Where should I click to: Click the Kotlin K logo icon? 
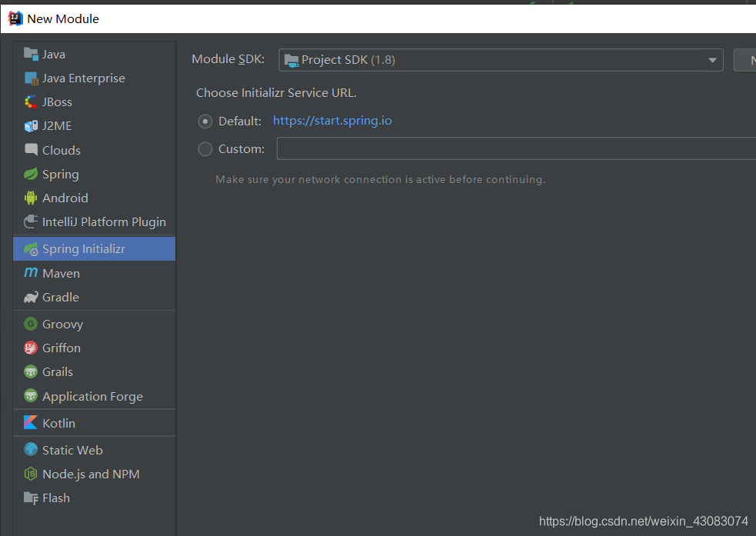[x=31, y=423]
